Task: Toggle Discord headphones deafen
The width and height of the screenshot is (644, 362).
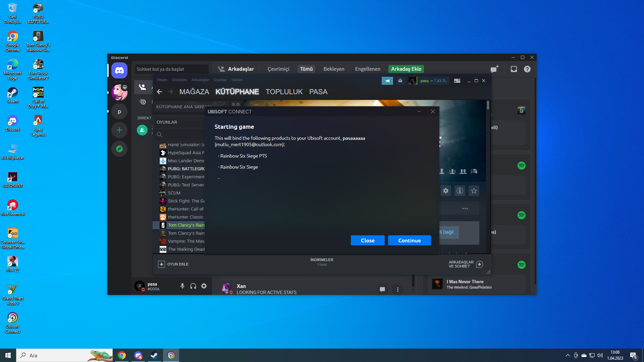Action: tap(193, 286)
